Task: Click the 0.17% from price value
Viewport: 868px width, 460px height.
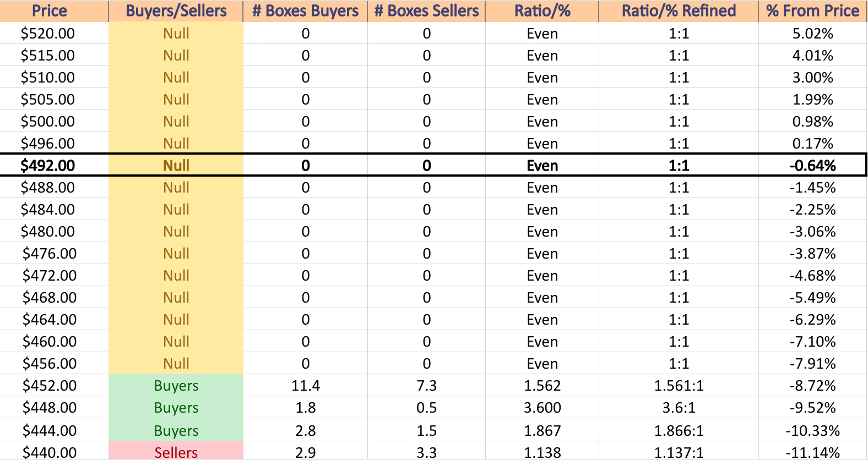Action: pos(812,144)
